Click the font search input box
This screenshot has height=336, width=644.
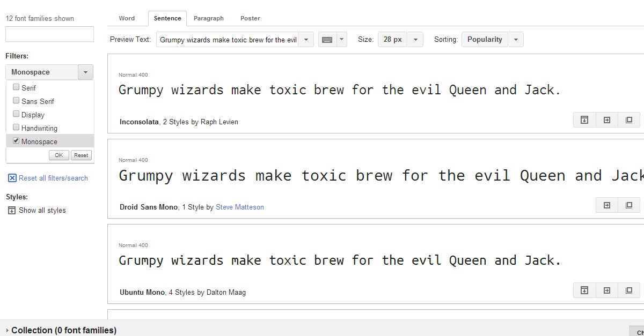click(49, 34)
